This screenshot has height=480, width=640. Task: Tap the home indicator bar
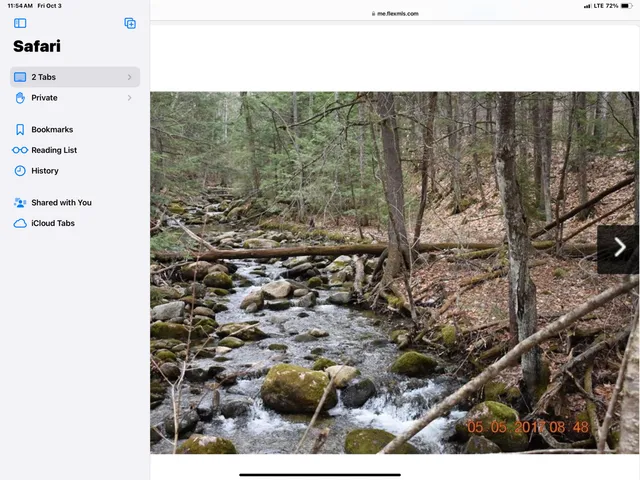point(320,474)
